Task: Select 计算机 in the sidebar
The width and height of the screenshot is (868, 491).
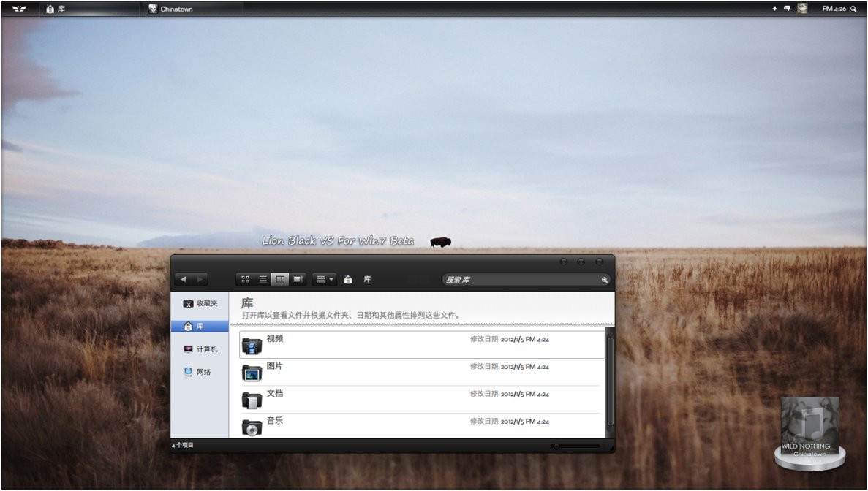Action: coord(200,349)
